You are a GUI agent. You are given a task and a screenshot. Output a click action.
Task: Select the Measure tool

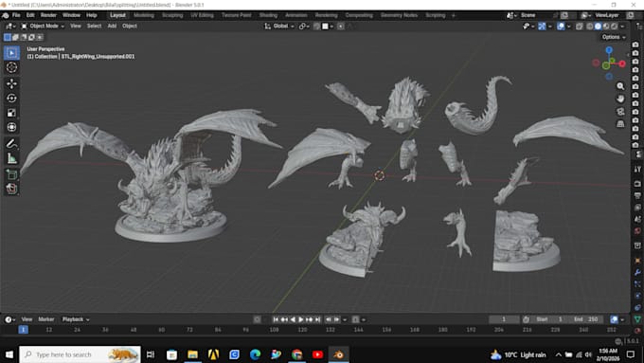tap(11, 158)
